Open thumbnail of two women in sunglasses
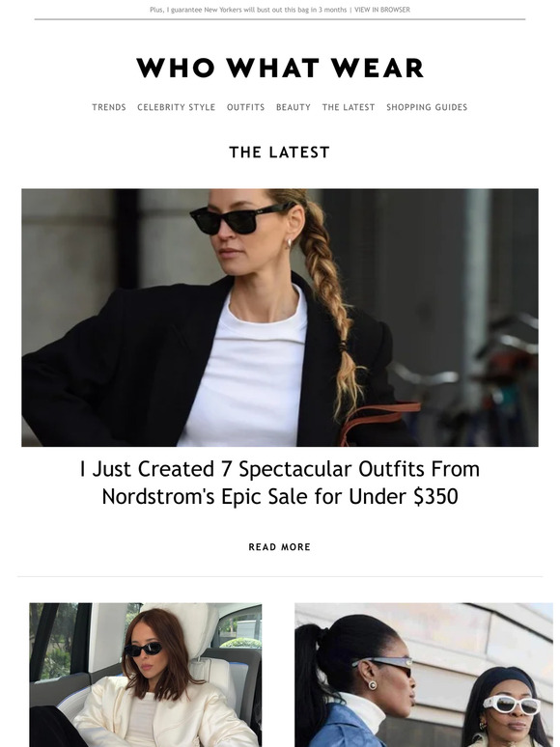 tap(424, 675)
